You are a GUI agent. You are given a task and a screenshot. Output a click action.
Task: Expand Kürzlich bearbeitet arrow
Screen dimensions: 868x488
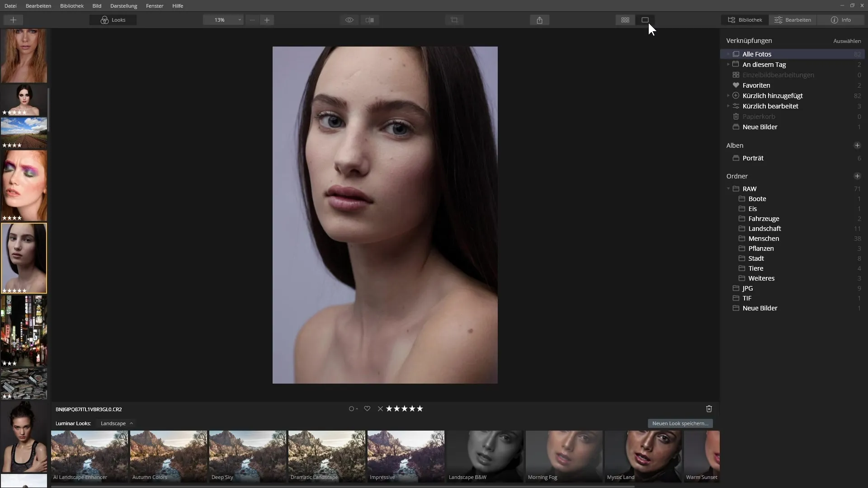pyautogui.click(x=728, y=106)
